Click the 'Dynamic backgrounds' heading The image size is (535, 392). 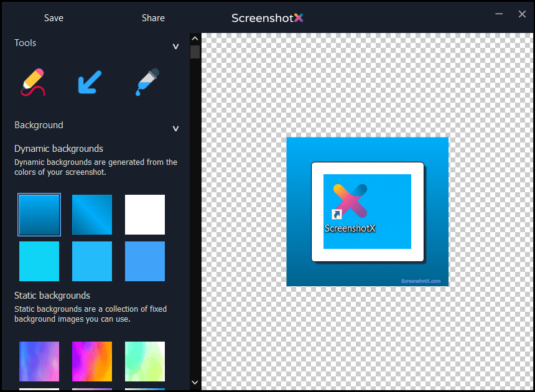58,149
